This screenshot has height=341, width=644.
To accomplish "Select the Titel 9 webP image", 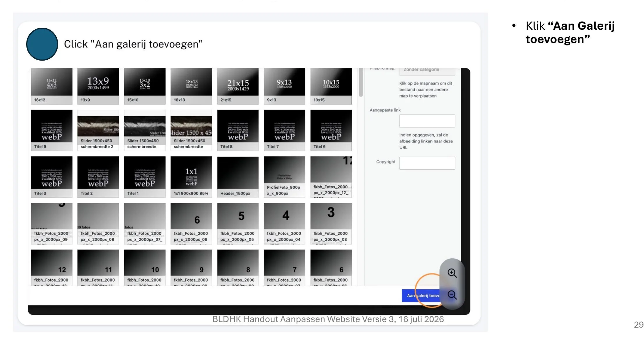I will point(52,130).
